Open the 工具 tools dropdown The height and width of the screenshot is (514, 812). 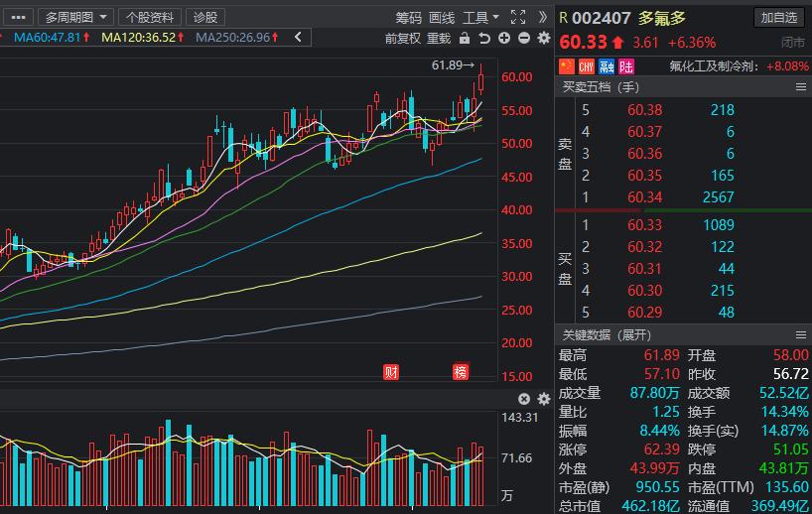480,17
